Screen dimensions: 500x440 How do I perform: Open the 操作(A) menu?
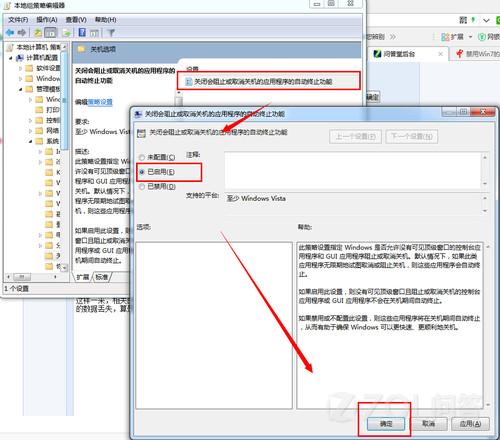coord(47,20)
